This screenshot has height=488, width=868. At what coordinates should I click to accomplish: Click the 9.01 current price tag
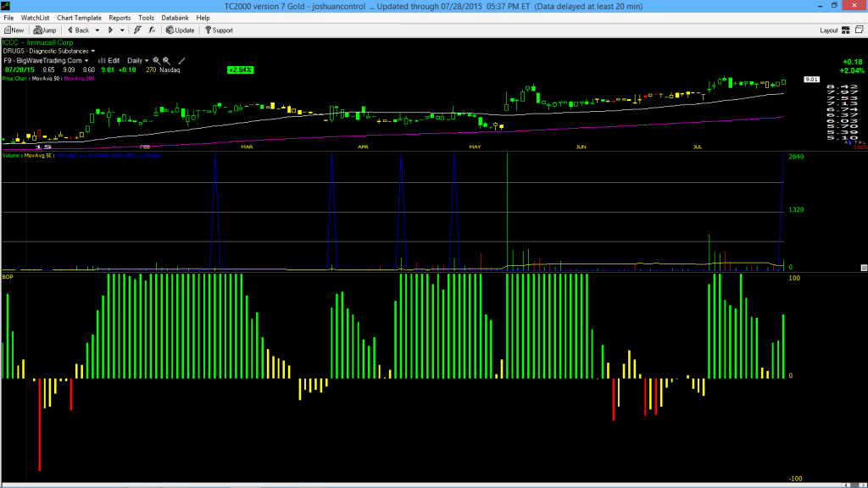tap(811, 80)
